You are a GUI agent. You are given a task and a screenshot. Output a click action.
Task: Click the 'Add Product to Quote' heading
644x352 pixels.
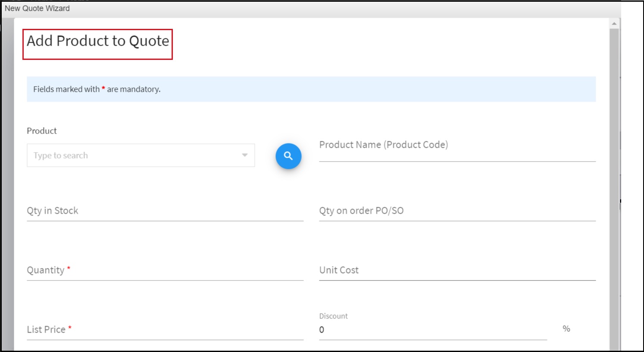point(98,41)
